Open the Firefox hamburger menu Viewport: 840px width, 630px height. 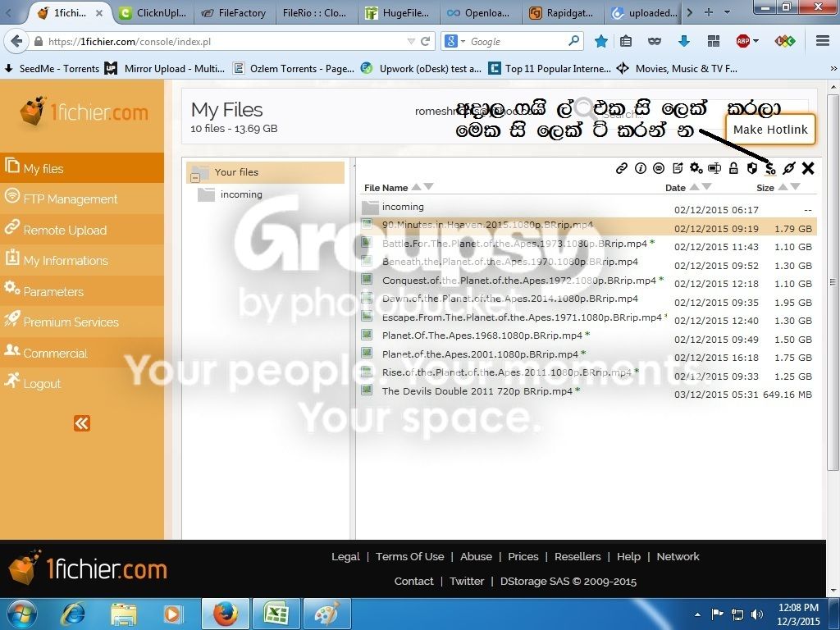[822, 41]
